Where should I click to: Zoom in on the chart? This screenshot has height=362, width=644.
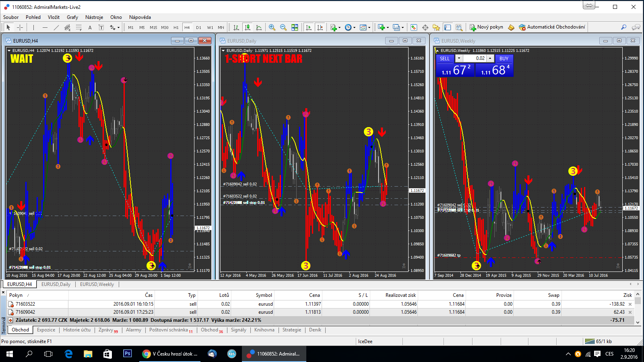[272, 27]
